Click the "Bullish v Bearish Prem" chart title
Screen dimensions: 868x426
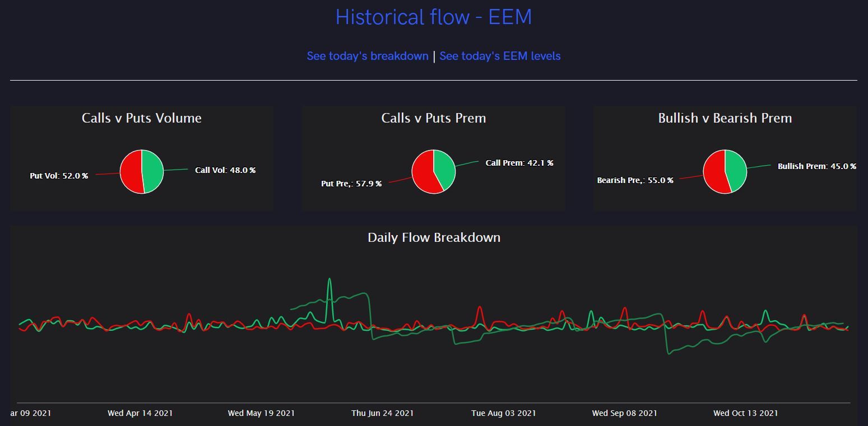(x=725, y=118)
